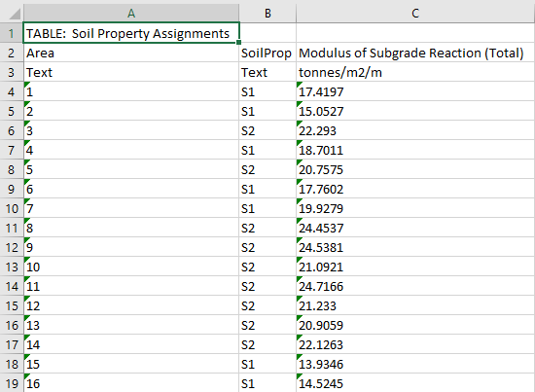Click Area cell containing 13
Screen dimensions: 535x392
[131, 325]
